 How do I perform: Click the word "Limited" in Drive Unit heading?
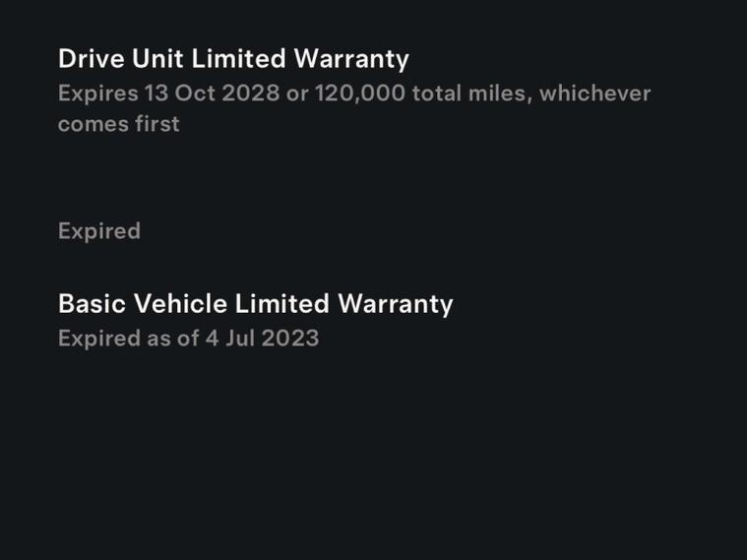(x=239, y=59)
